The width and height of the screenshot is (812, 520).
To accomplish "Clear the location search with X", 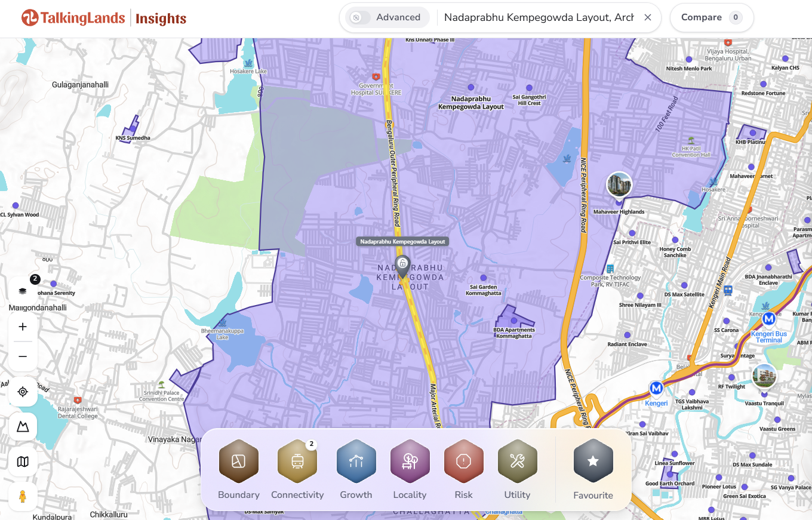I will [x=648, y=17].
